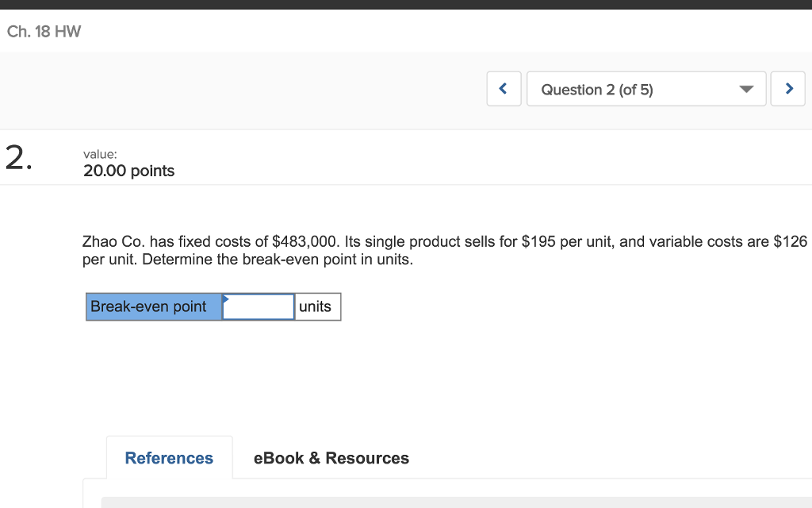The height and width of the screenshot is (508, 812).
Task: Click the dark bar at the top
Action: (x=406, y=4)
